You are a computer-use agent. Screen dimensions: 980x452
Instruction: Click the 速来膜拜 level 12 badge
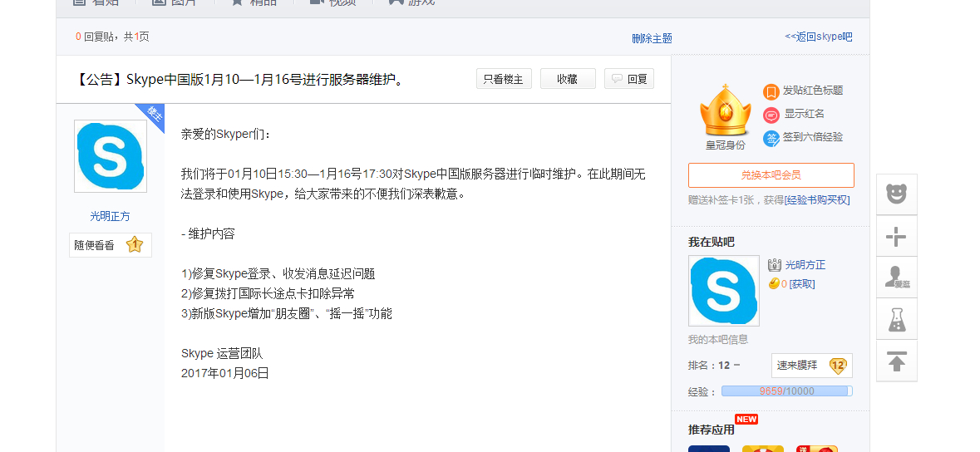point(812,366)
